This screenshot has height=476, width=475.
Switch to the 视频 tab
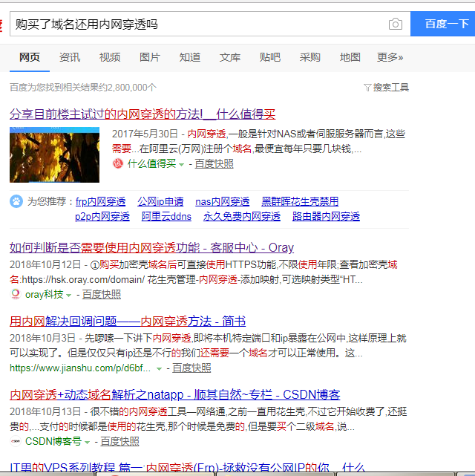tap(110, 57)
